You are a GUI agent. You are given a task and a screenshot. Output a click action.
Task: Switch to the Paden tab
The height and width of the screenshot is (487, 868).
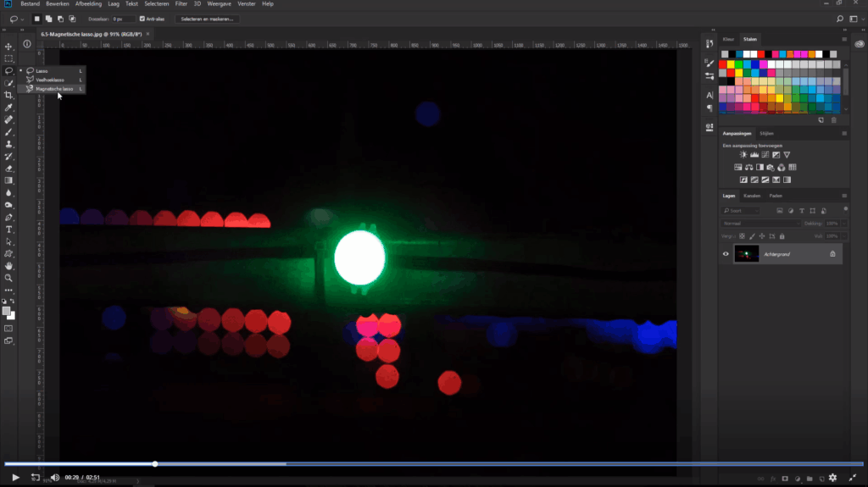pos(776,196)
